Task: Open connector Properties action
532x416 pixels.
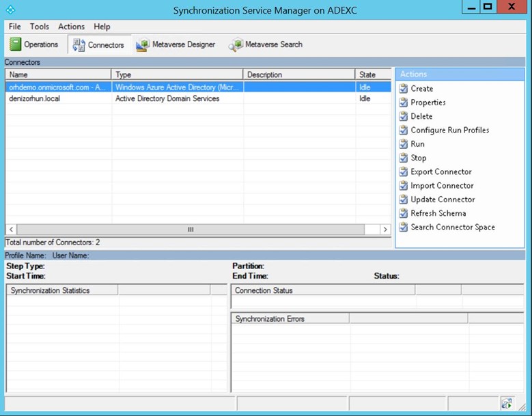Action: tap(428, 102)
